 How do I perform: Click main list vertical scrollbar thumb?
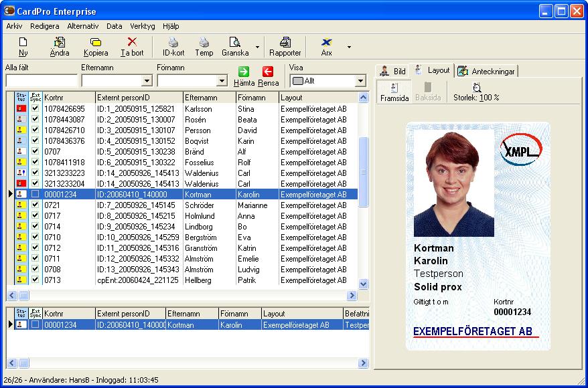click(364, 172)
